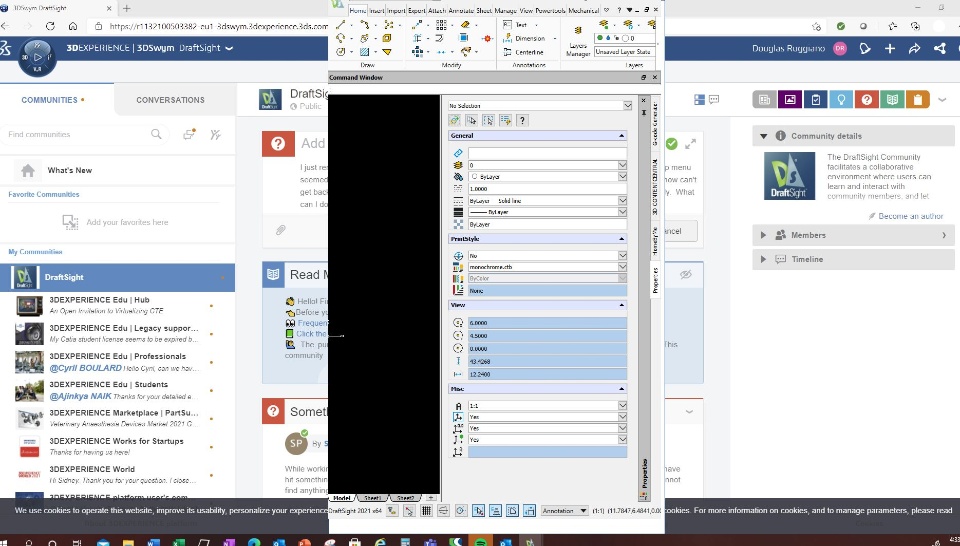
Task: Click the share arrow icon in top bar
Action: (915, 48)
